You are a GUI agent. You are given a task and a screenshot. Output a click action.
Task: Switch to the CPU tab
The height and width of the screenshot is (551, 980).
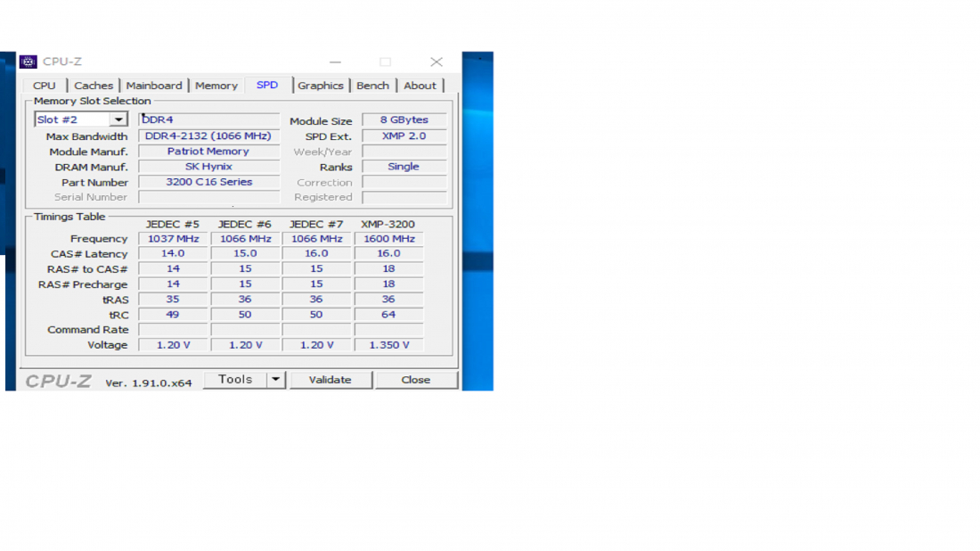pyautogui.click(x=45, y=86)
